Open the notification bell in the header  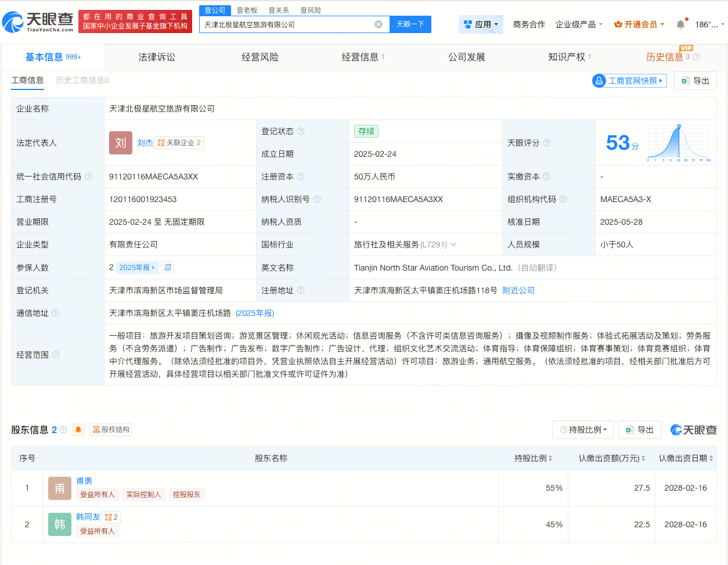coord(680,24)
